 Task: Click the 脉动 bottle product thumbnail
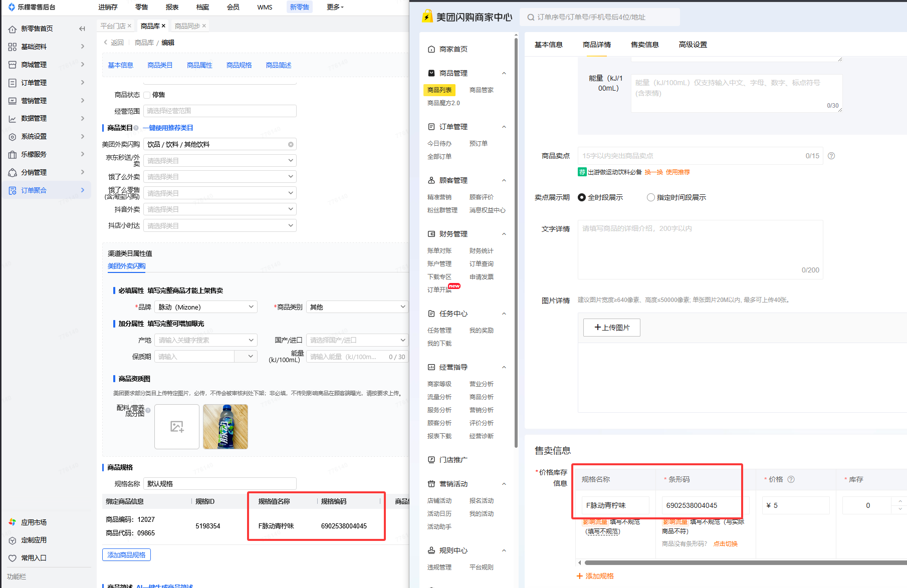coord(225,427)
